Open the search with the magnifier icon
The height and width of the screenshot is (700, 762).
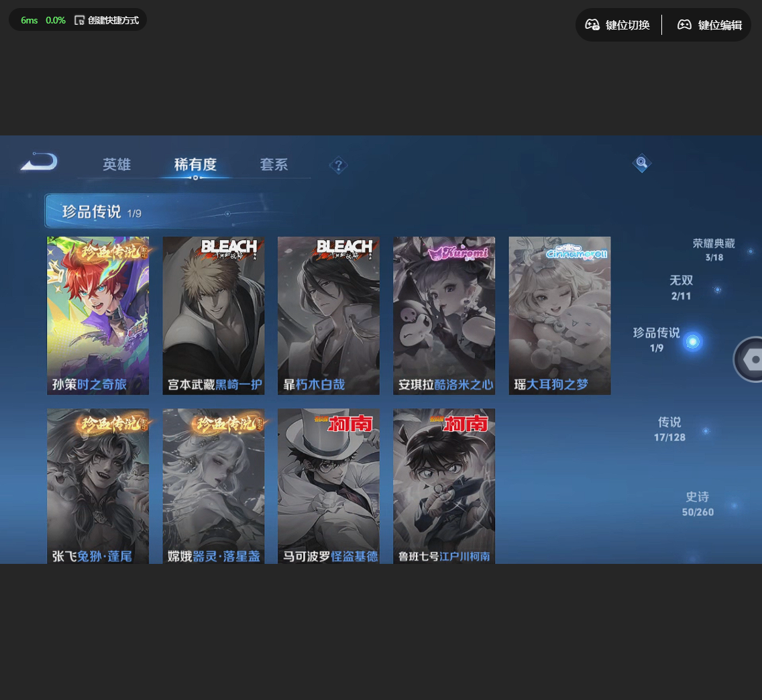[641, 163]
